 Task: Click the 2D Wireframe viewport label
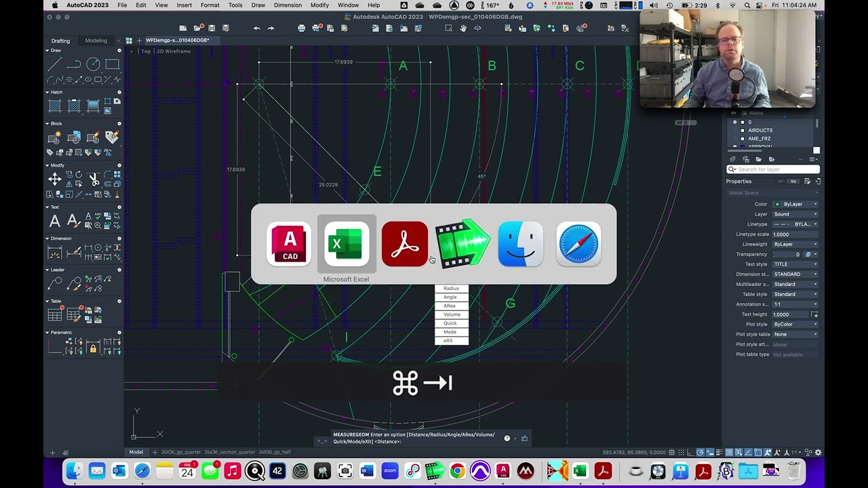click(x=174, y=52)
